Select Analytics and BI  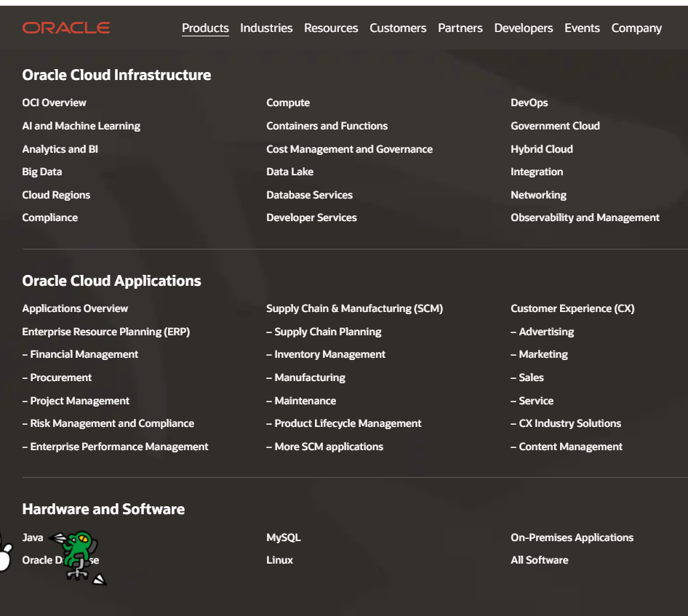tap(60, 149)
